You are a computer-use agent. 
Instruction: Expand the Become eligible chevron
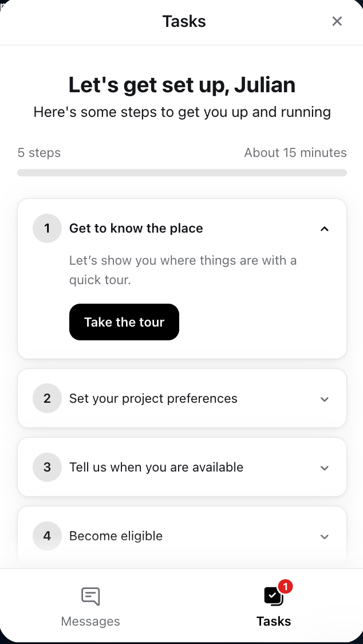click(325, 536)
